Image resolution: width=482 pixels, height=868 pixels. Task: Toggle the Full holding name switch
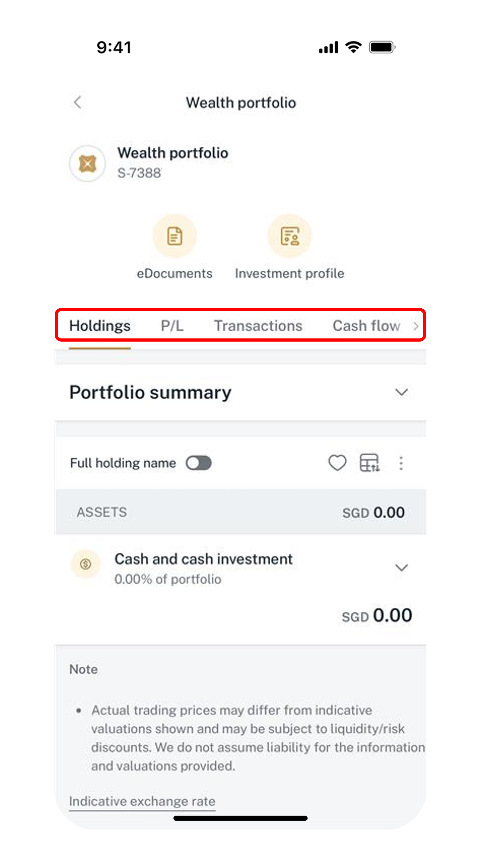(199, 463)
